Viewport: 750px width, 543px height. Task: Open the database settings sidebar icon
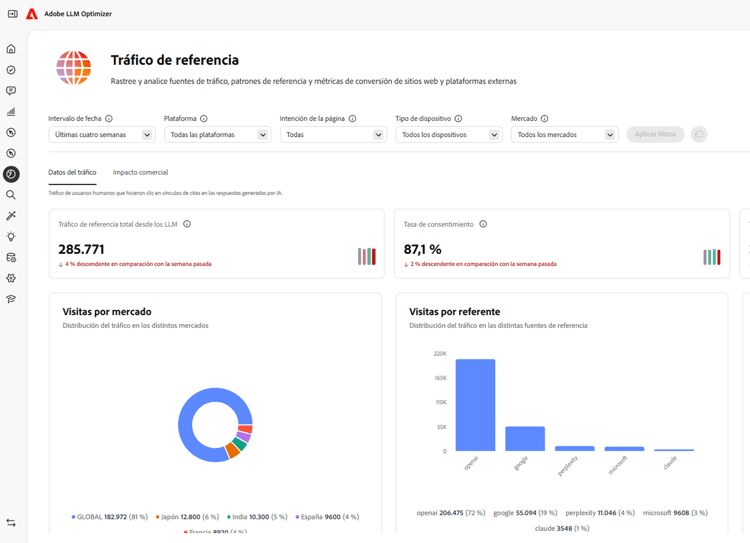(11, 257)
